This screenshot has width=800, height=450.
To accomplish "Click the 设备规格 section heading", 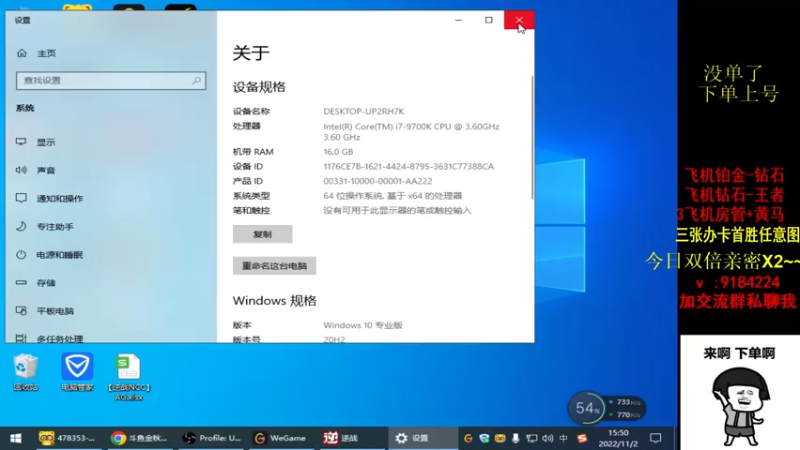I will pos(259,87).
